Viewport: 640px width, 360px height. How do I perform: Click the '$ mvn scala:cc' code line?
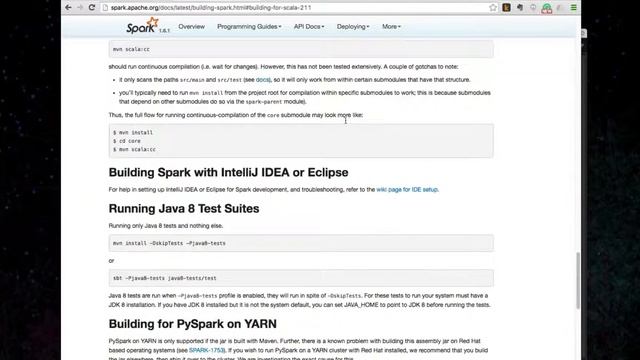(x=134, y=149)
